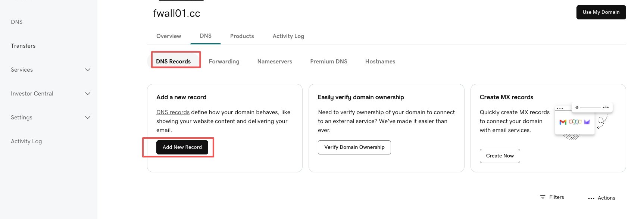Screen dimensions: 644x219
Task: Open the Activity Log tab
Action: (288, 36)
